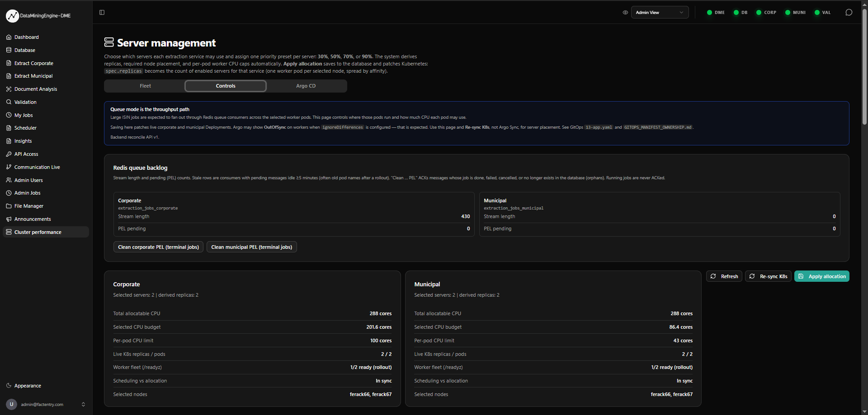The image size is (868, 415).
Task: Click the Refresh button
Action: 724,276
